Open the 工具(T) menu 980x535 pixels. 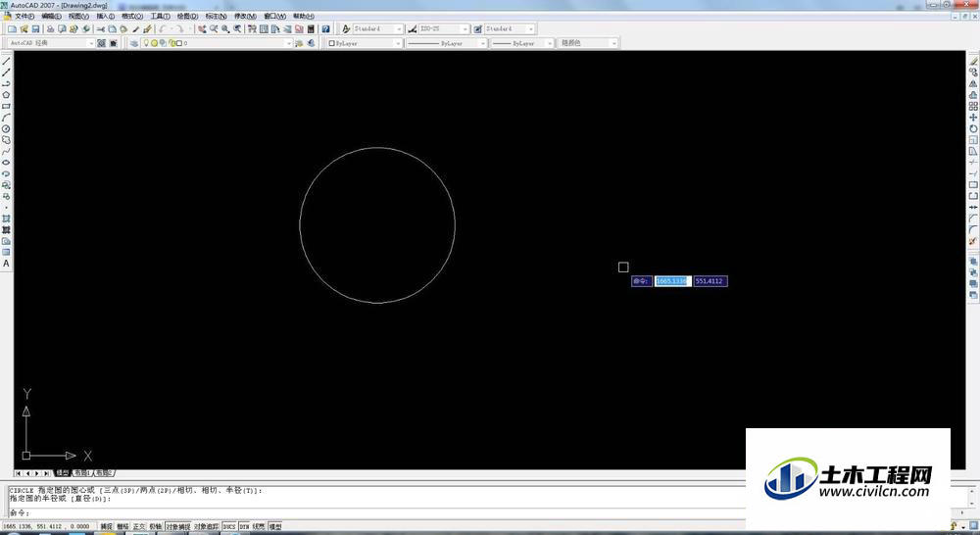(160, 17)
